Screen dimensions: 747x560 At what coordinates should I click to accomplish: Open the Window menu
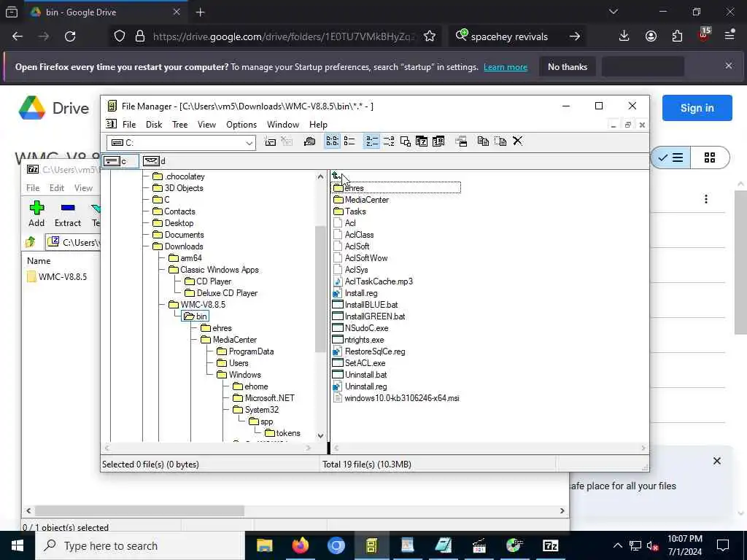[x=283, y=124]
